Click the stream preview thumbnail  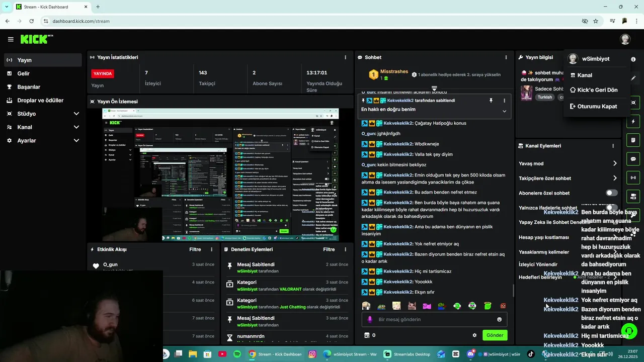pos(220,175)
